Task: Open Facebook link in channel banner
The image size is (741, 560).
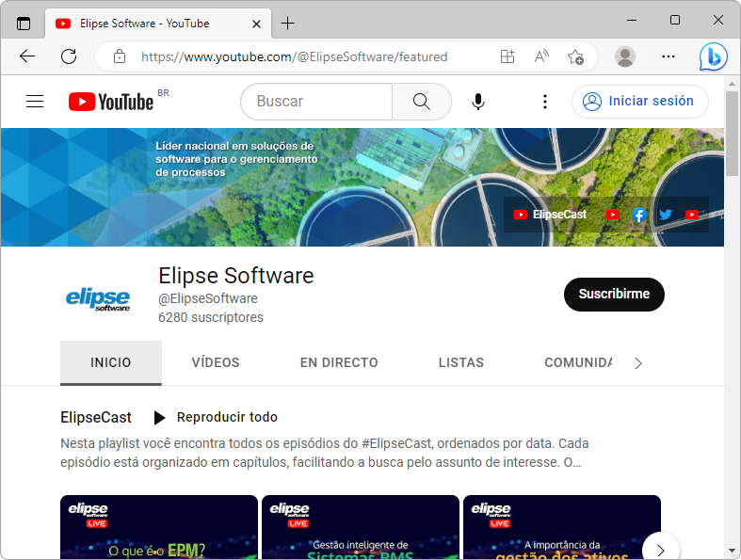Action: click(x=639, y=215)
